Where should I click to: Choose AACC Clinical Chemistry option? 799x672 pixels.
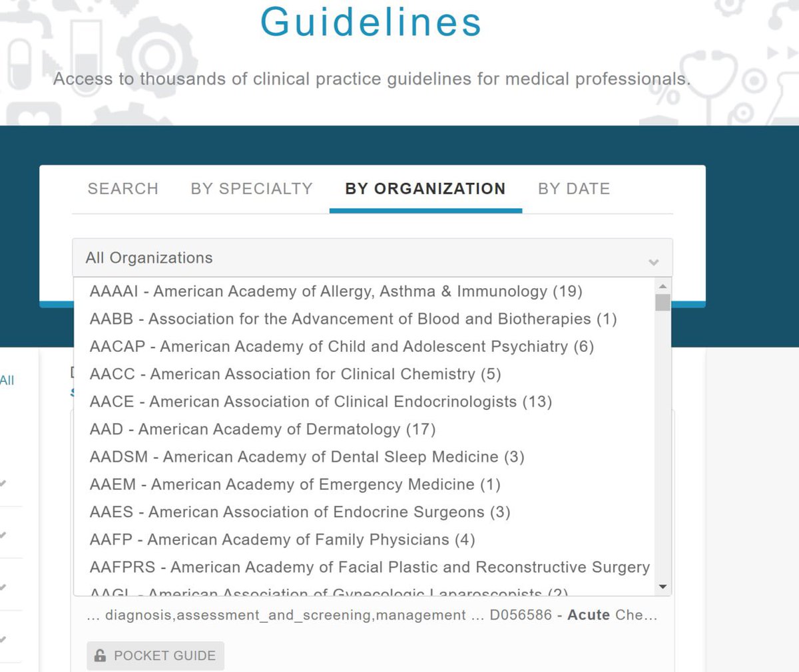pyautogui.click(x=364, y=374)
